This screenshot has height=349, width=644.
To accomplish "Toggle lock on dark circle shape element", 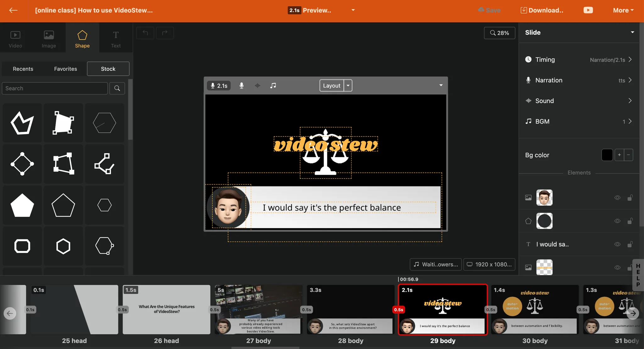I will (630, 221).
